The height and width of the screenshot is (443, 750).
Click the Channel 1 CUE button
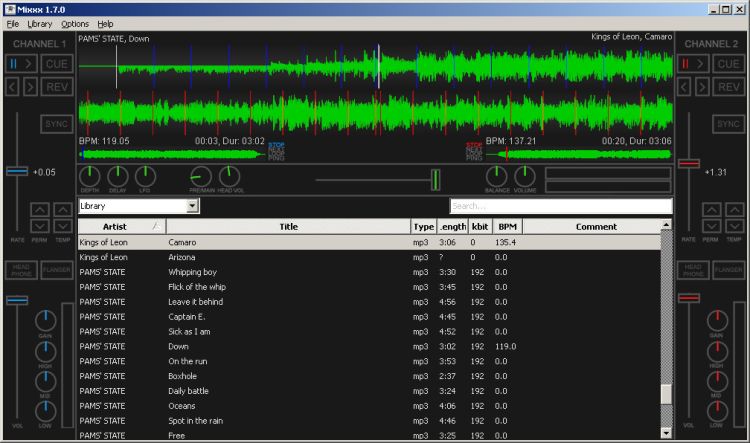57,64
